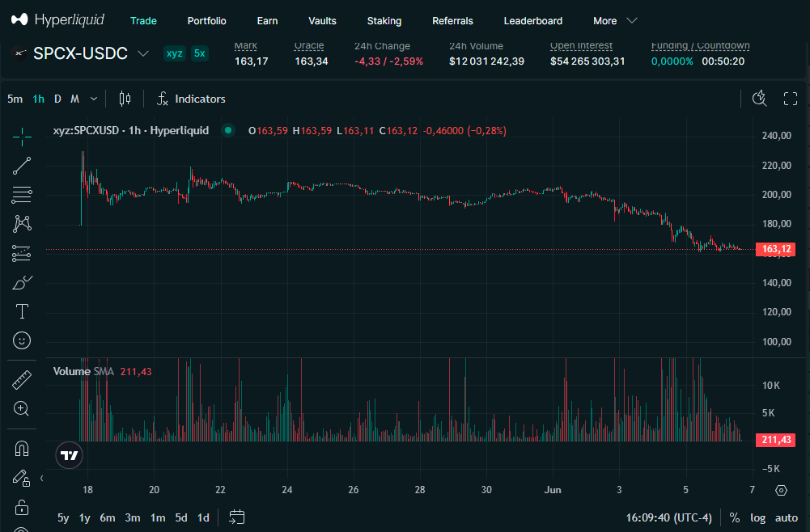The image size is (810, 532).
Task: Open the timezone selector 16:09:40 (UTC-4)
Action: point(669,517)
